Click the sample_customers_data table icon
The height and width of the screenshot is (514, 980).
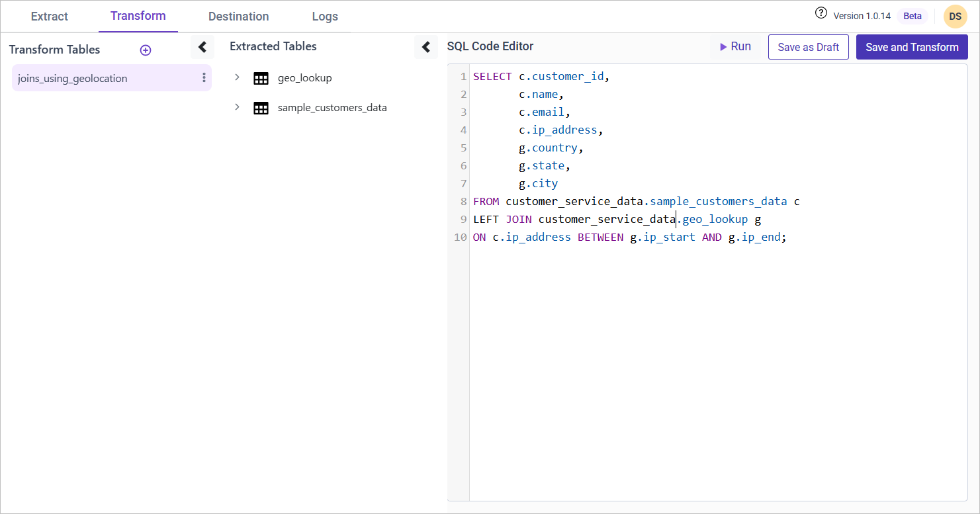click(x=261, y=108)
